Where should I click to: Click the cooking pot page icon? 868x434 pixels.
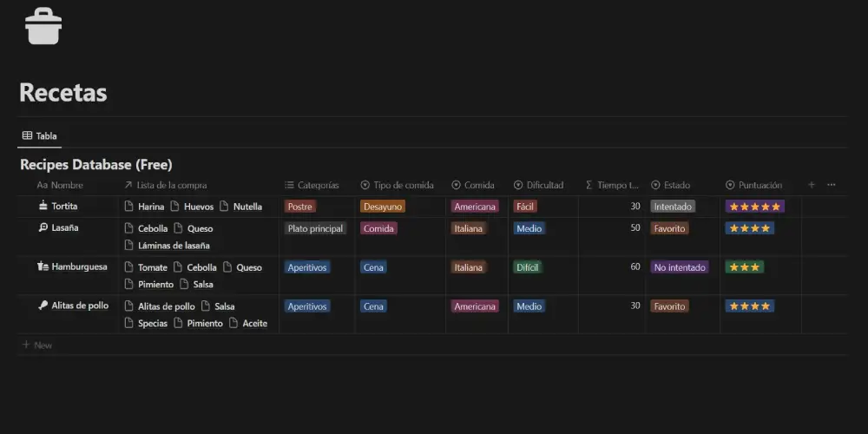click(x=43, y=27)
